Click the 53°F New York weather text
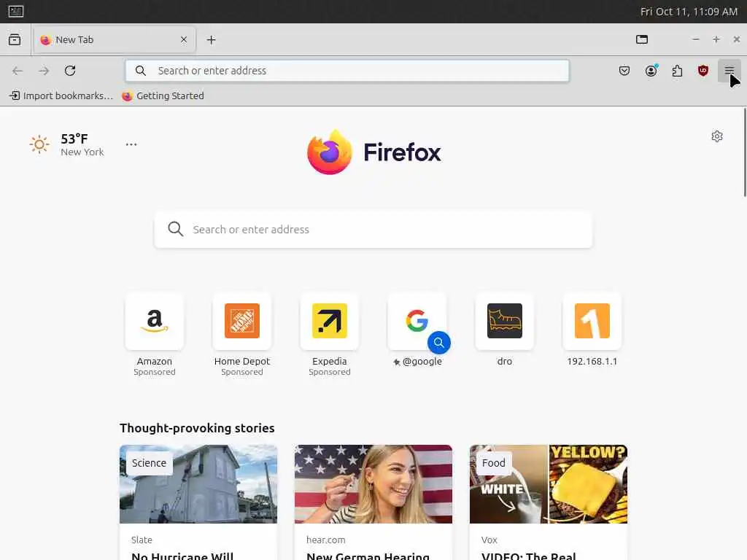747x560 pixels. point(82,145)
